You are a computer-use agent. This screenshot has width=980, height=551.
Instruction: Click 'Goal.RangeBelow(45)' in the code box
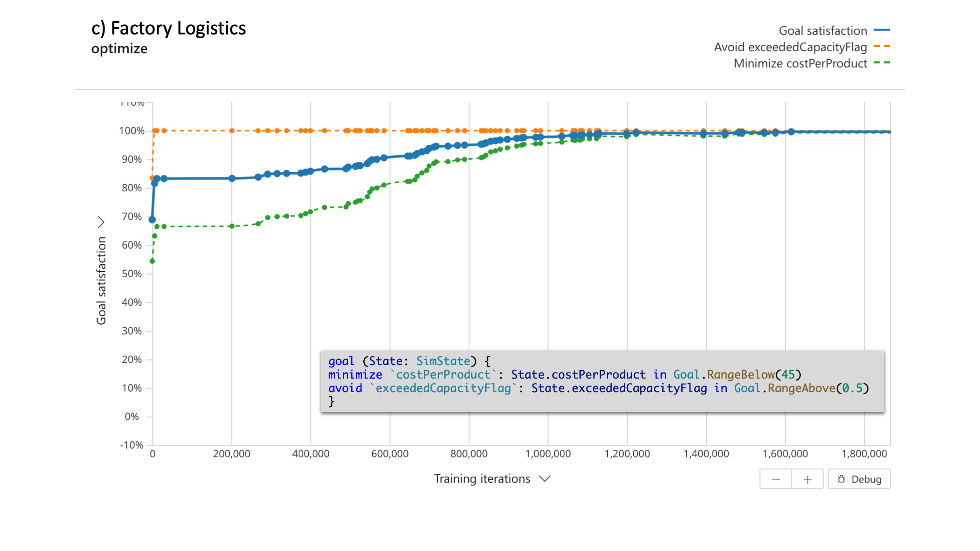[x=737, y=375]
